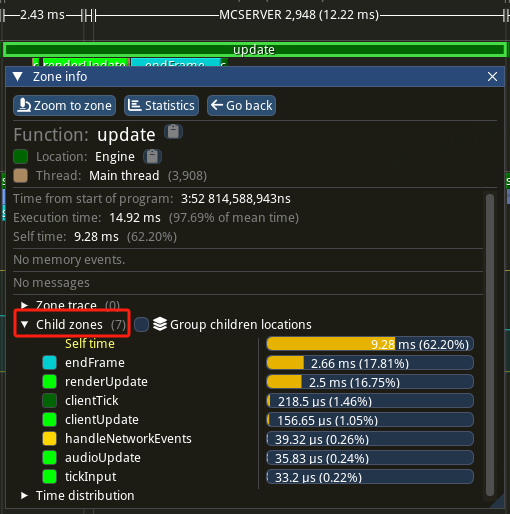Screen dimensions: 510x514
Task: Enable Group children locations checkbox
Action: (x=141, y=324)
